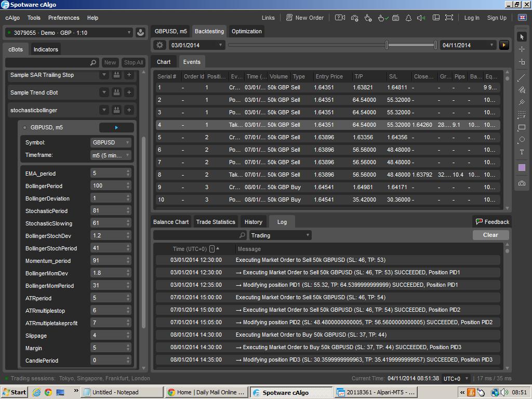Change language via UK flag icon

(x=522, y=18)
